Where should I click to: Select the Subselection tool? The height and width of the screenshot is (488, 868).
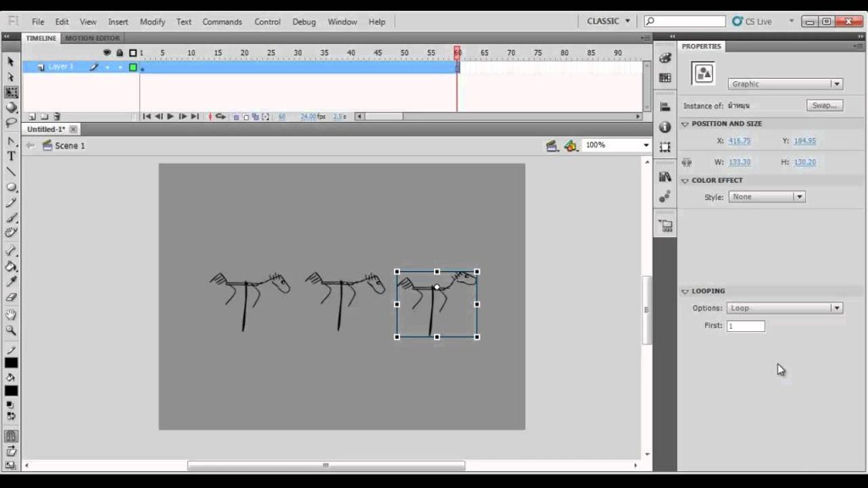tap(10, 77)
